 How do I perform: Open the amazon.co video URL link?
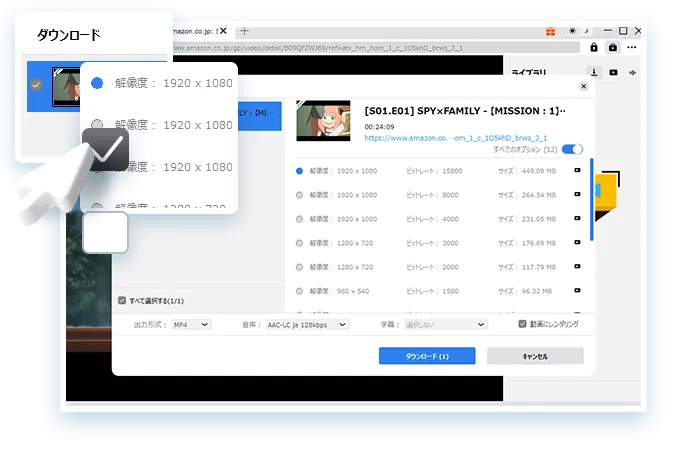455,138
